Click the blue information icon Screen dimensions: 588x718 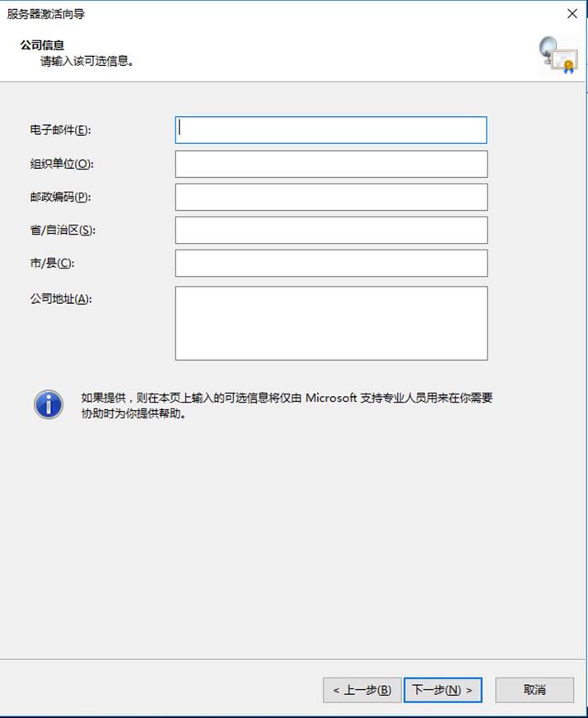coord(48,404)
